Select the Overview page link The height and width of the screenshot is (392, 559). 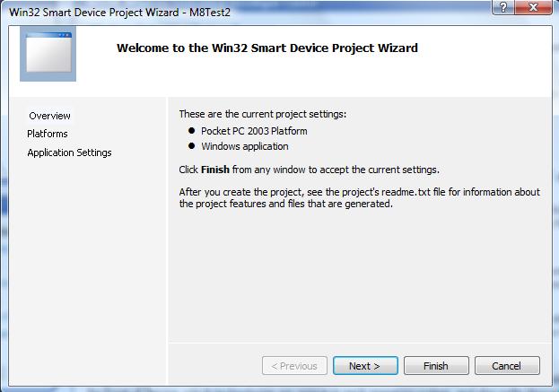tap(50, 116)
